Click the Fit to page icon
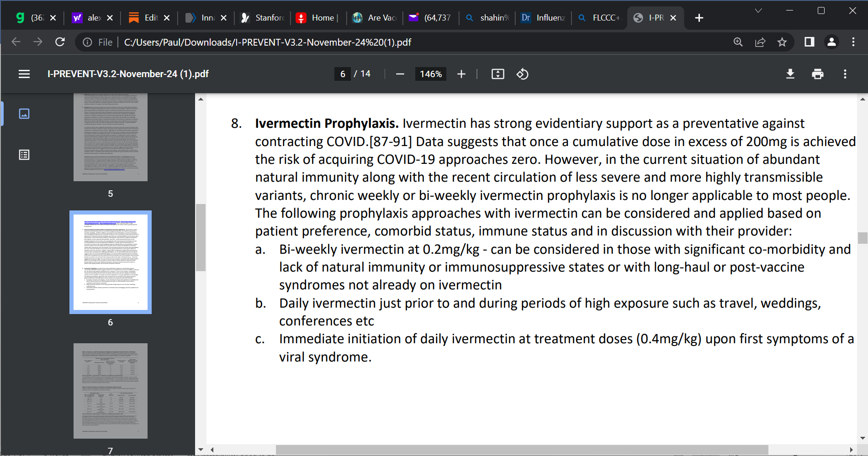Image resolution: width=868 pixels, height=456 pixels. tap(498, 74)
